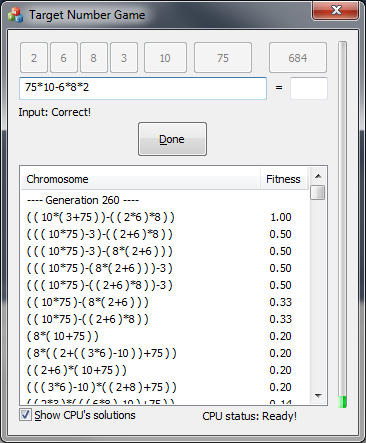Click the number 3 button

click(124, 58)
